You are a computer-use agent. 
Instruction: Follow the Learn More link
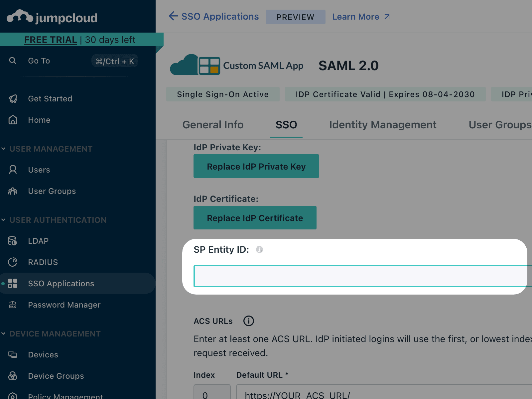[361, 17]
